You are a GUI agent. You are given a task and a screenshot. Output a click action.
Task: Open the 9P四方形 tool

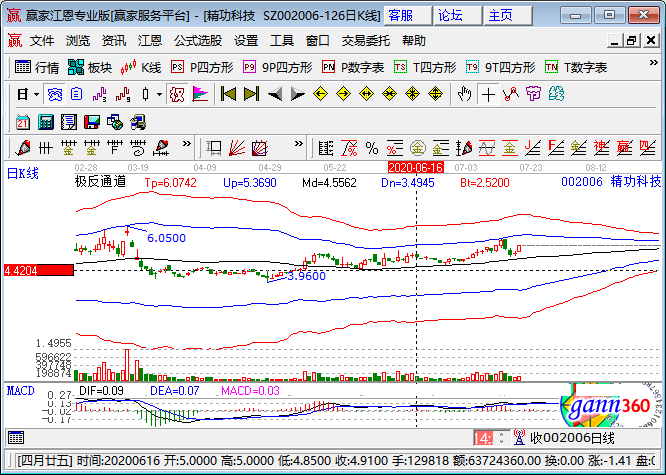(277, 68)
